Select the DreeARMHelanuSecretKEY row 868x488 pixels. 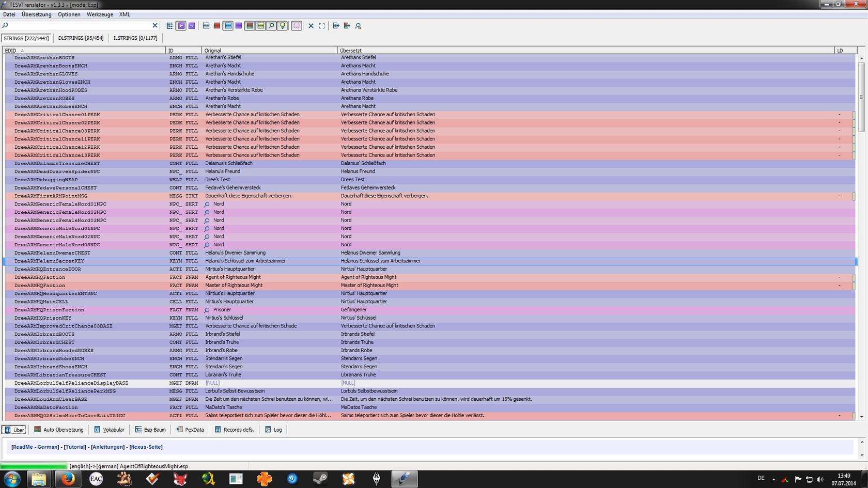pyautogui.click(x=49, y=261)
